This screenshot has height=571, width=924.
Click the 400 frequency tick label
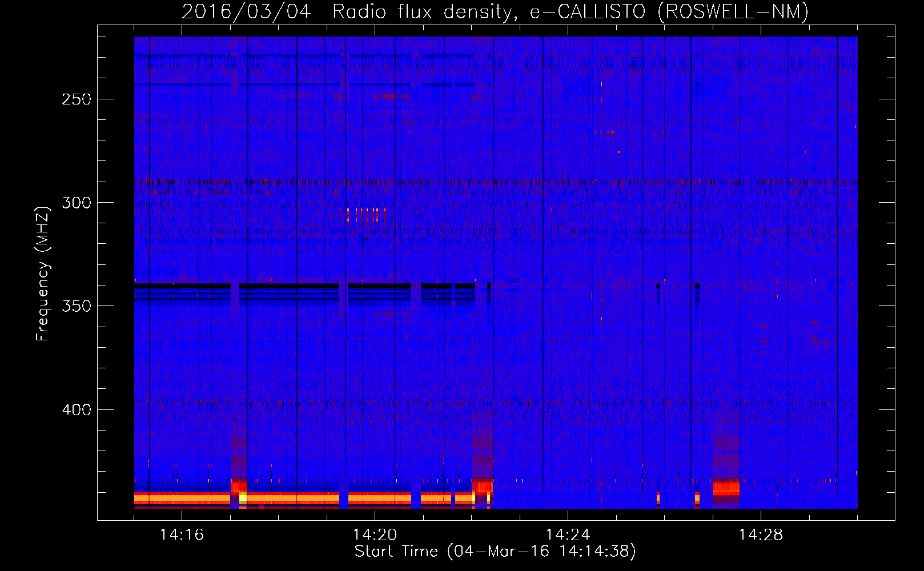pos(77,410)
